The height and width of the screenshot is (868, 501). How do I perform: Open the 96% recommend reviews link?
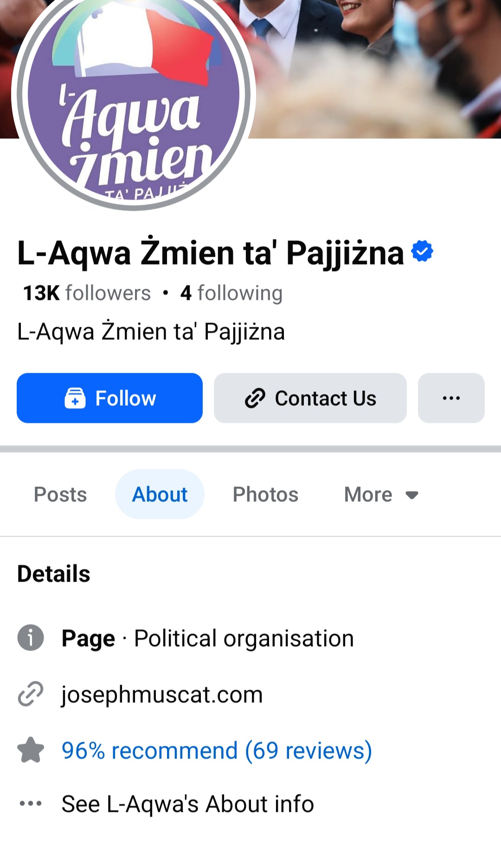[217, 751]
